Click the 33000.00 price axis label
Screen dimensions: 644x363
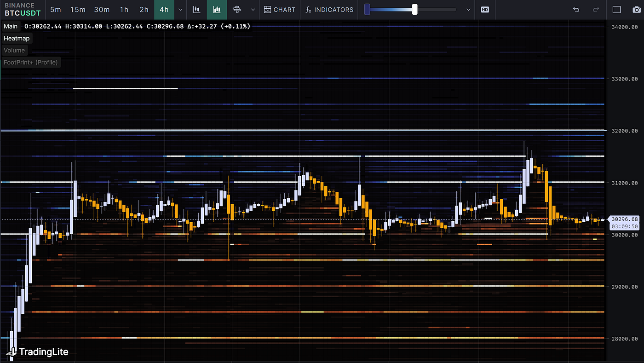pos(625,79)
